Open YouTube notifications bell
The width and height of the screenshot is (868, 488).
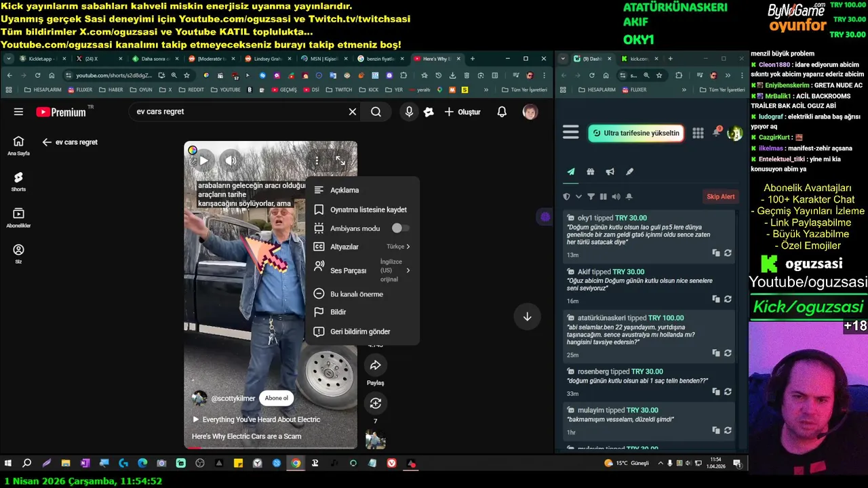tap(502, 112)
